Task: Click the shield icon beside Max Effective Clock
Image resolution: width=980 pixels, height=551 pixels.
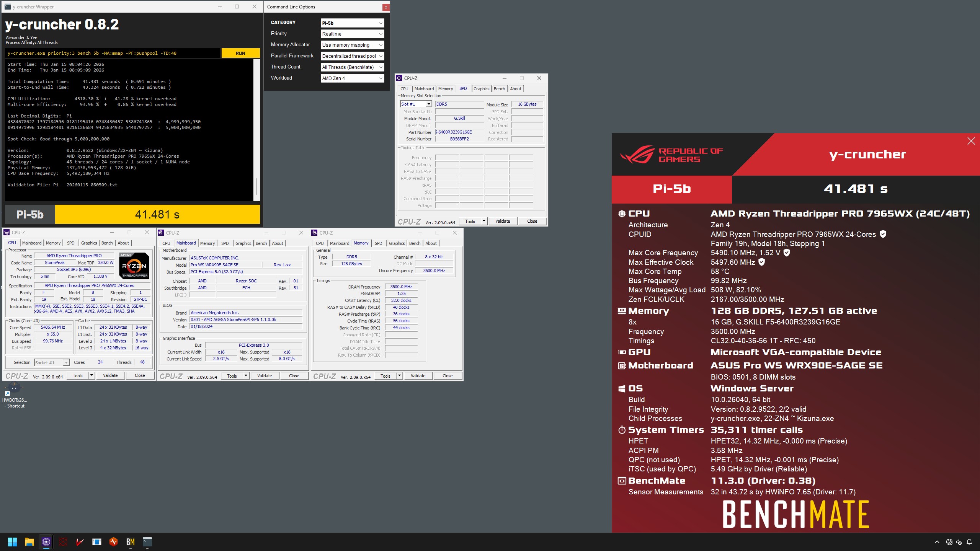Action: coord(761,262)
